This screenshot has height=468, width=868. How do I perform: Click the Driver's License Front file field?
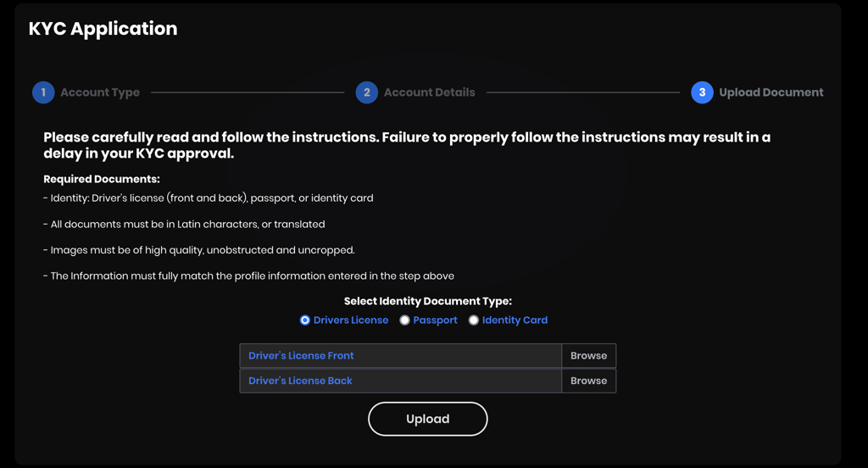(x=401, y=355)
